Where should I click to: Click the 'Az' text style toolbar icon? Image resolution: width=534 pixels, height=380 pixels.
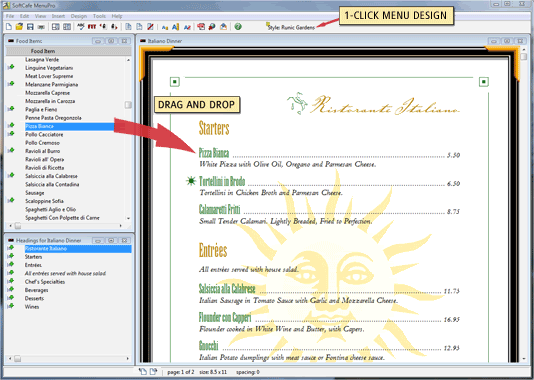pos(187,27)
